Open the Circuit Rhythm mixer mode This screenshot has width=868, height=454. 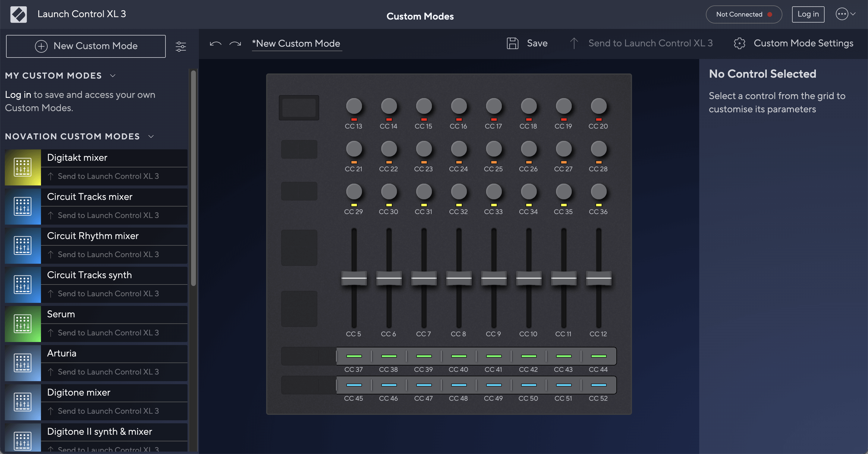pyautogui.click(x=114, y=236)
